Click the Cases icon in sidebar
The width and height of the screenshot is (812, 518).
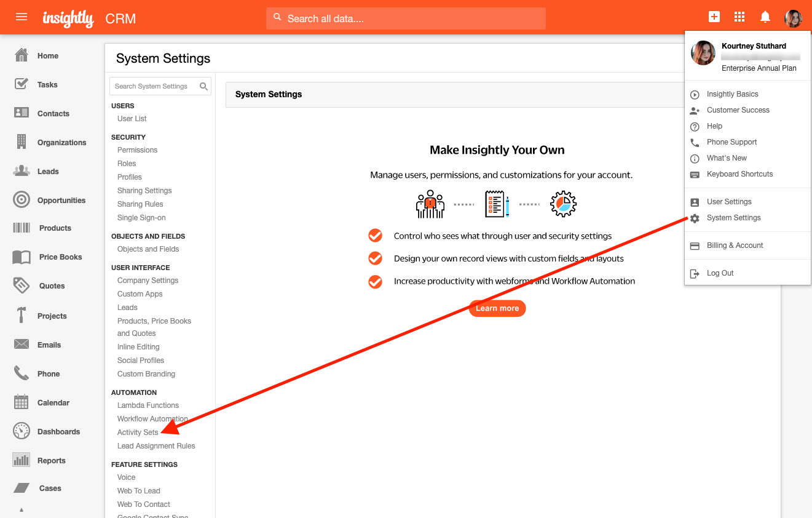22,488
